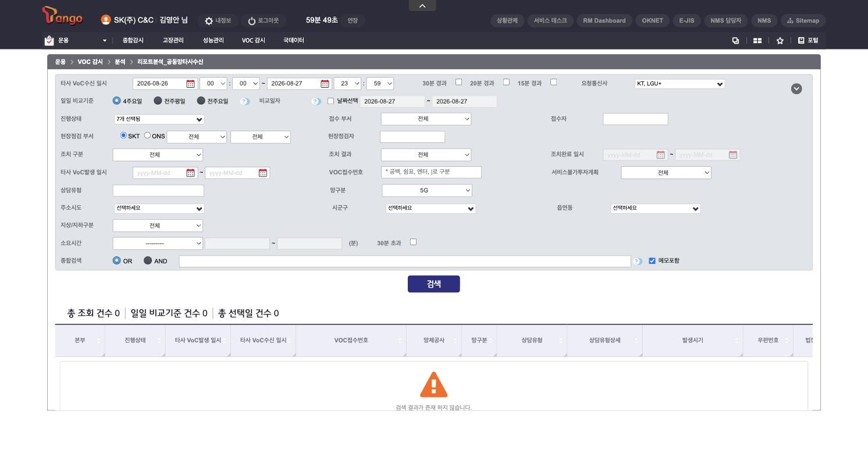Open the 진행상태 7개 선택됨 dropdown
Image resolution: width=868 pixels, height=472 pixels.
pos(159,119)
